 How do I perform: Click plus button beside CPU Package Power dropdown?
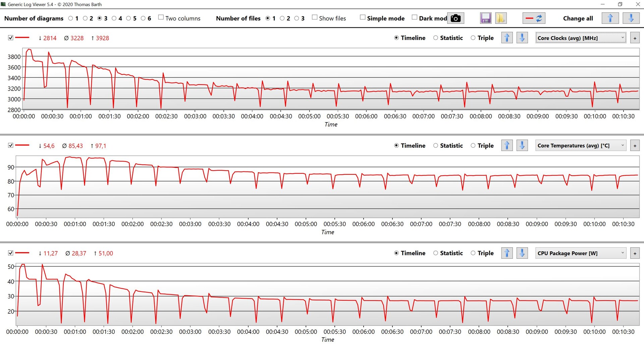635,253
